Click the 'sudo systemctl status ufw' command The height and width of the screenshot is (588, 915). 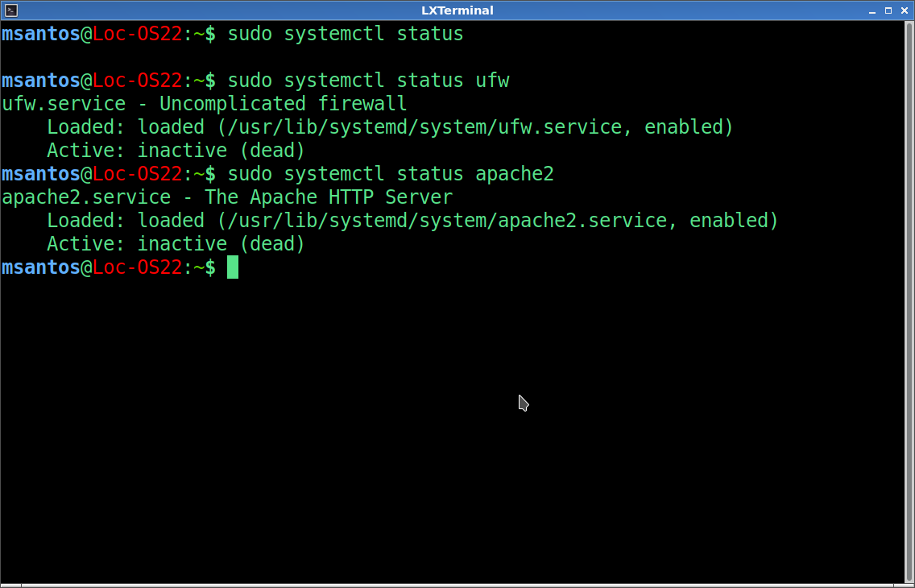pyautogui.click(x=367, y=81)
